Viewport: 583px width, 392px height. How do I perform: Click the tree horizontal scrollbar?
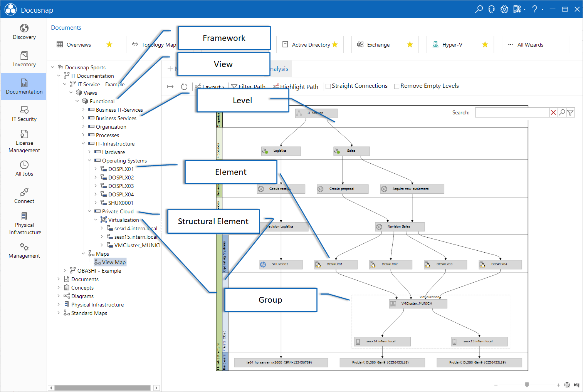(102, 388)
